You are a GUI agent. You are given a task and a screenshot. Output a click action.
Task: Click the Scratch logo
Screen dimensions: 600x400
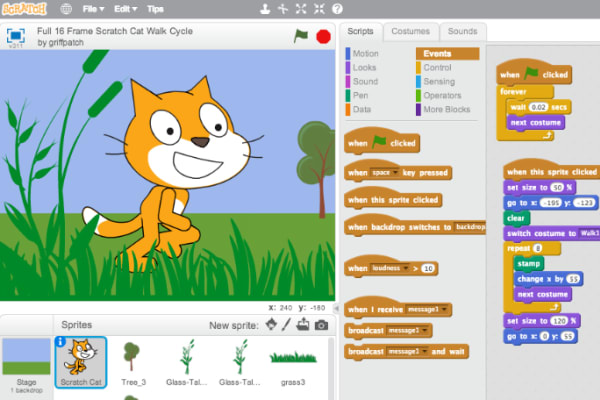[24, 8]
